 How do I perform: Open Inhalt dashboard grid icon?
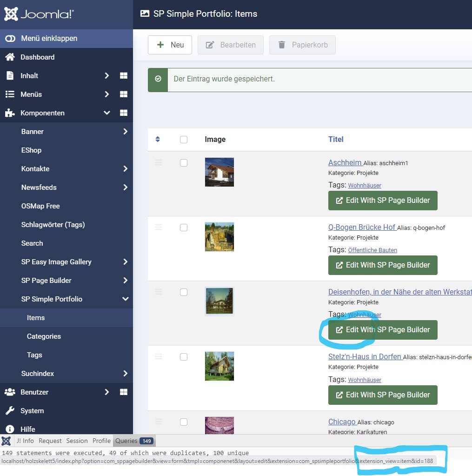coord(124,76)
